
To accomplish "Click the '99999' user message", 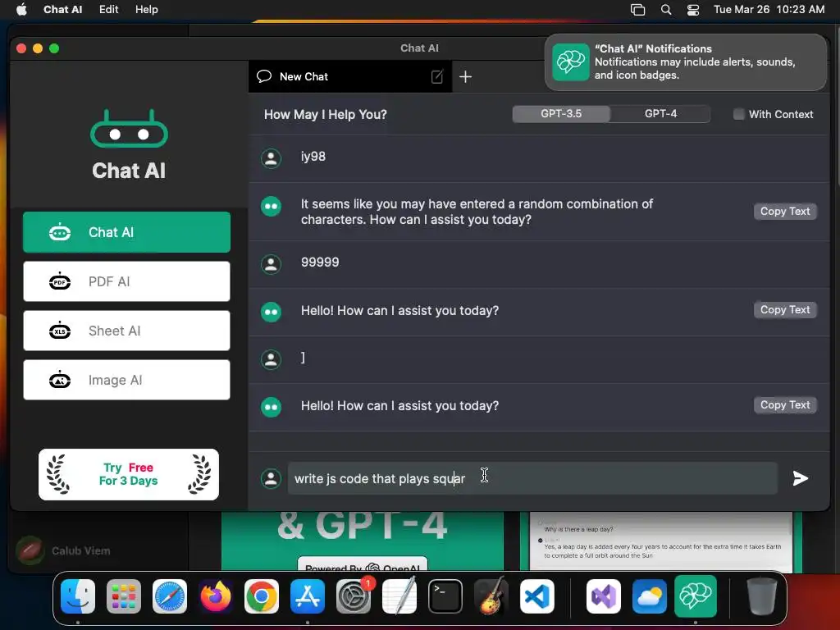I will tap(320, 262).
